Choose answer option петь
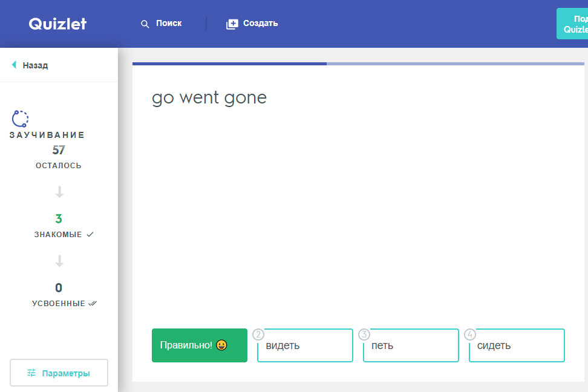This screenshot has width=588, height=392. (411, 345)
